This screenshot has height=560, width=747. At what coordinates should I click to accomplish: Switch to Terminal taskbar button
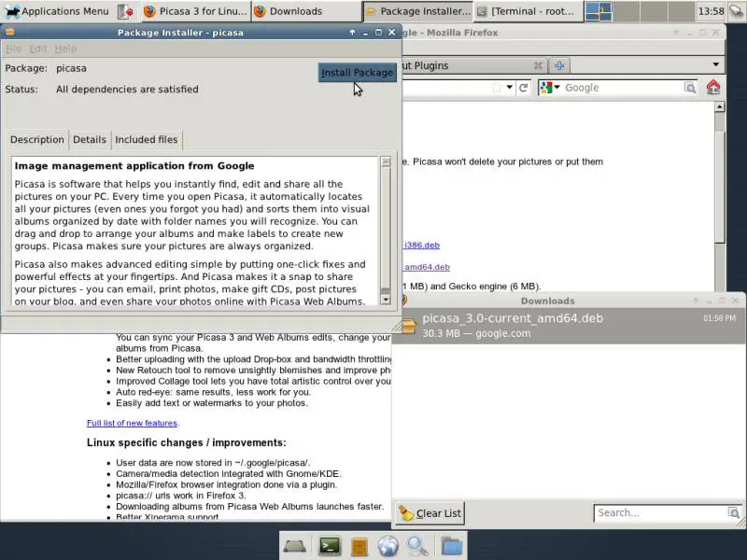pyautogui.click(x=529, y=11)
